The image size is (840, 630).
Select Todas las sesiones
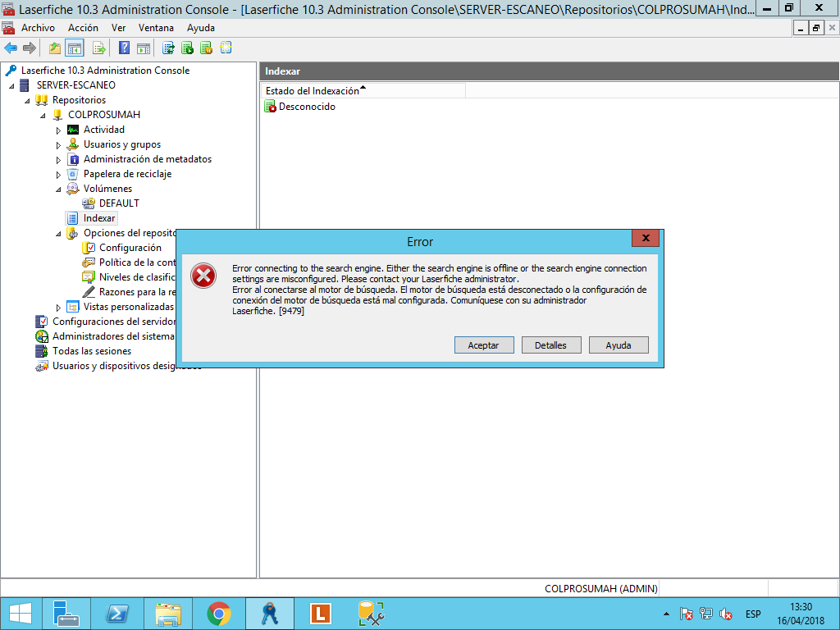[92, 351]
